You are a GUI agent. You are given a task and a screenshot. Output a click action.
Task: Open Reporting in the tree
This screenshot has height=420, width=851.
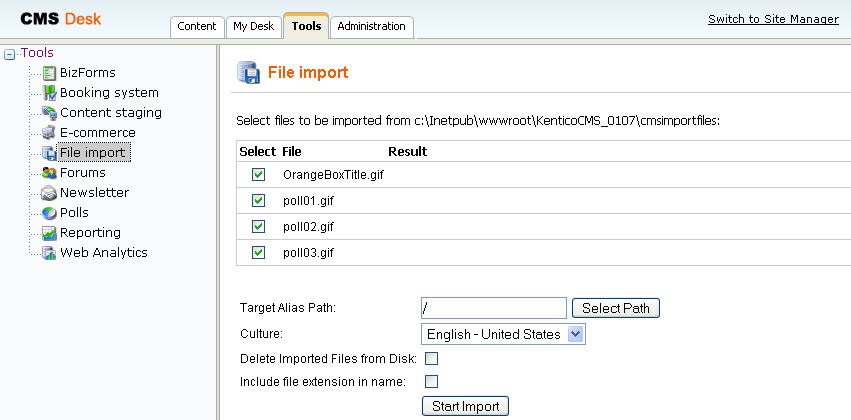[x=90, y=233]
